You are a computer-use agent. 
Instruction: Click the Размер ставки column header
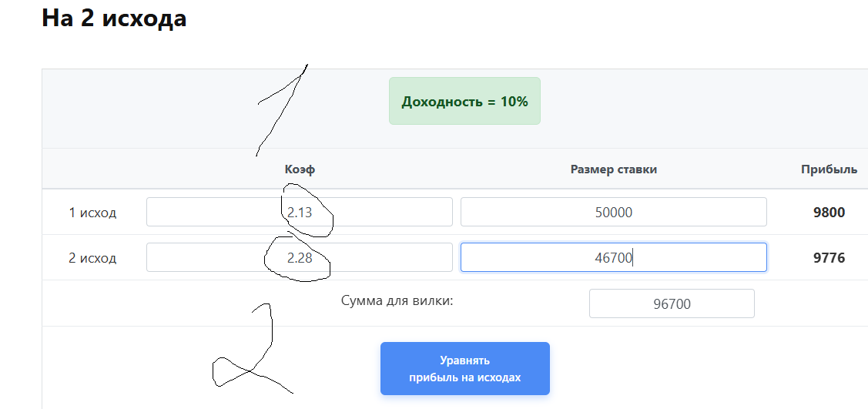(x=613, y=169)
